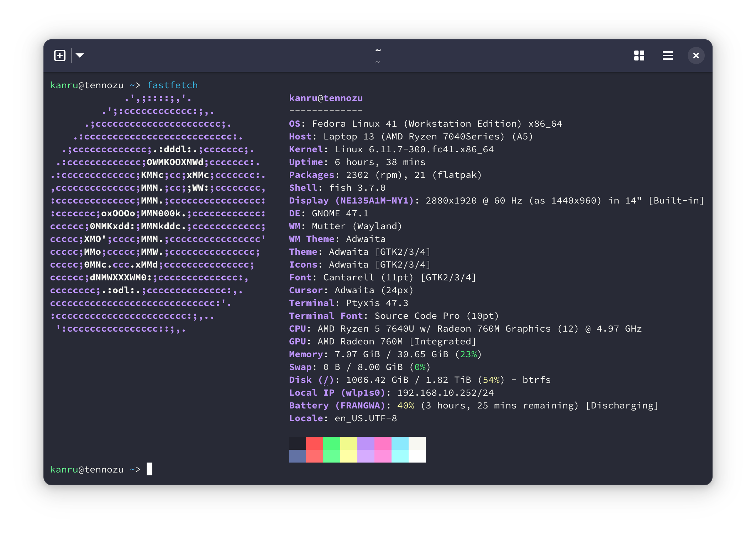Viewport: 756px width, 533px height.
Task: Click the GPU 'AMD Radeon 760M' text
Action: coord(360,342)
